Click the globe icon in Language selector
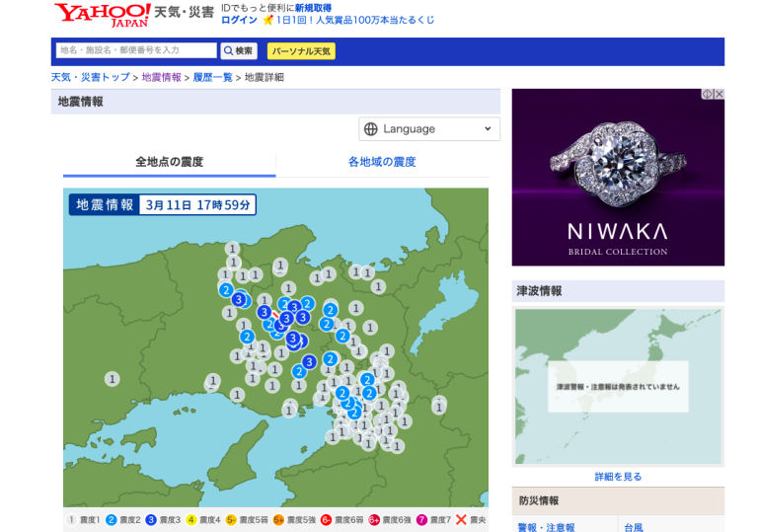This screenshot has height=532, width=758. point(371,129)
